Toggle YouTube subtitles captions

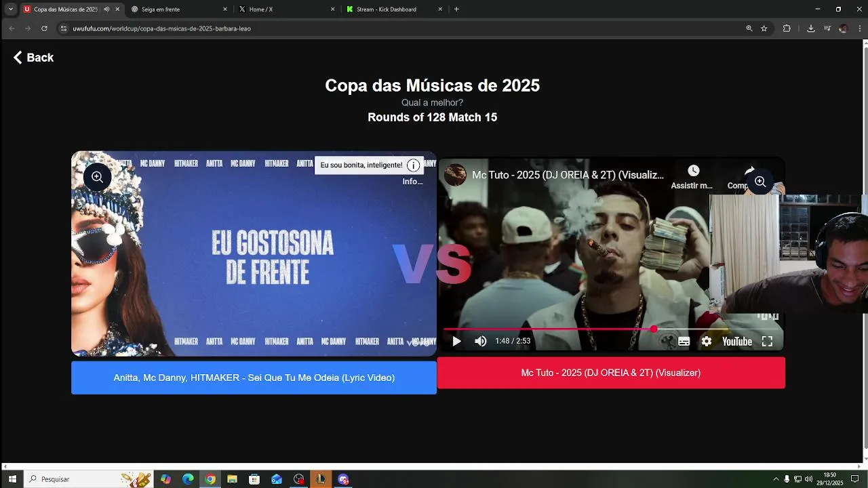point(684,342)
